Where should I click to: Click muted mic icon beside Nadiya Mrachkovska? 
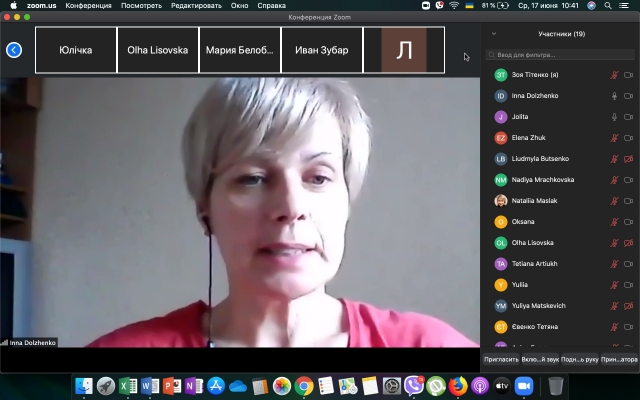(614, 180)
